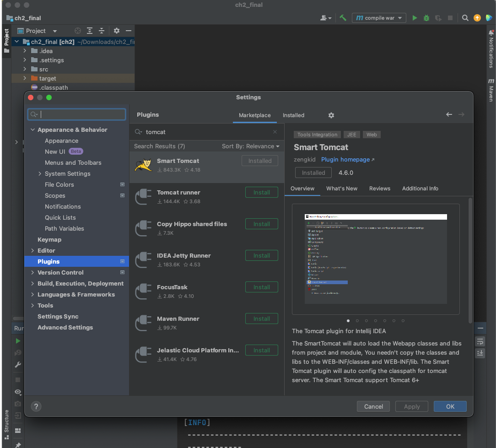
Task: Clear the tomcat plugin search text
Action: pyautogui.click(x=275, y=132)
